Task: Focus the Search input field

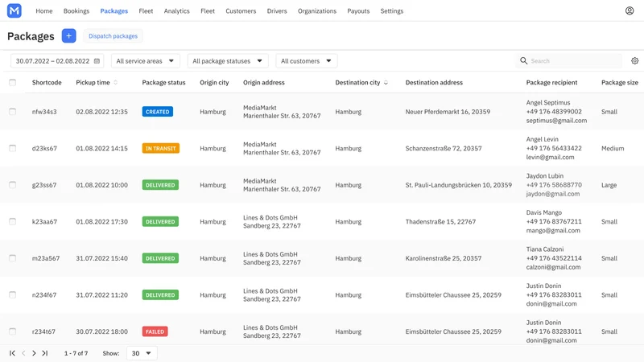Action: click(569, 61)
